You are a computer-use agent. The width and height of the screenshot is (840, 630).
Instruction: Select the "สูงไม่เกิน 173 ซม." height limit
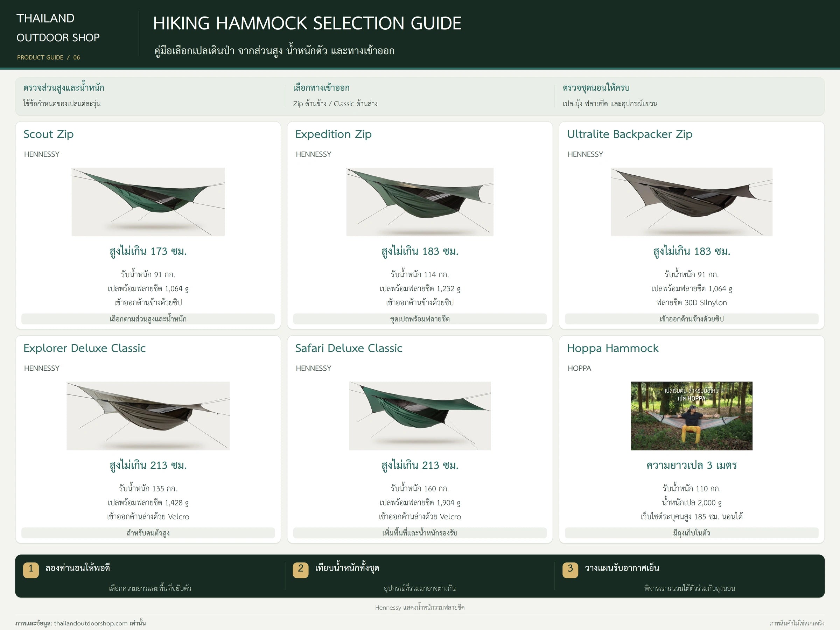(x=148, y=251)
